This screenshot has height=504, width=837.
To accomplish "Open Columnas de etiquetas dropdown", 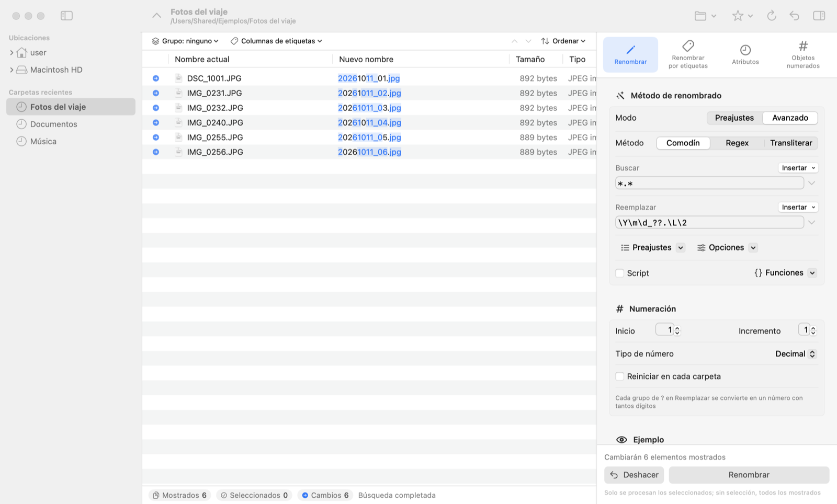I will (x=276, y=41).
